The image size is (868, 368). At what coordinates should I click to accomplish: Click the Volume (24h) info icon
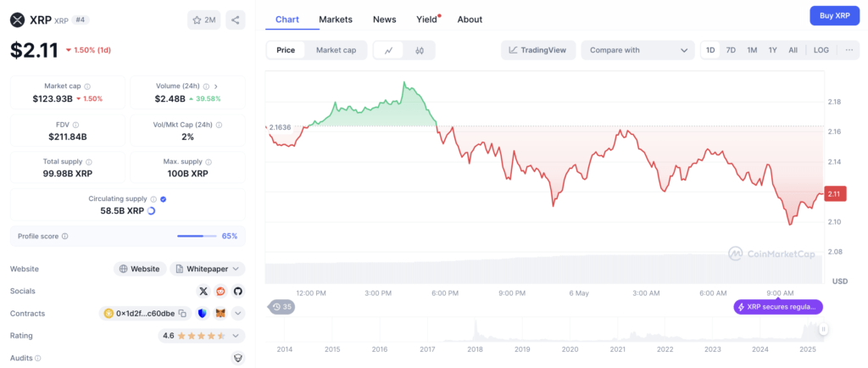coord(206,86)
